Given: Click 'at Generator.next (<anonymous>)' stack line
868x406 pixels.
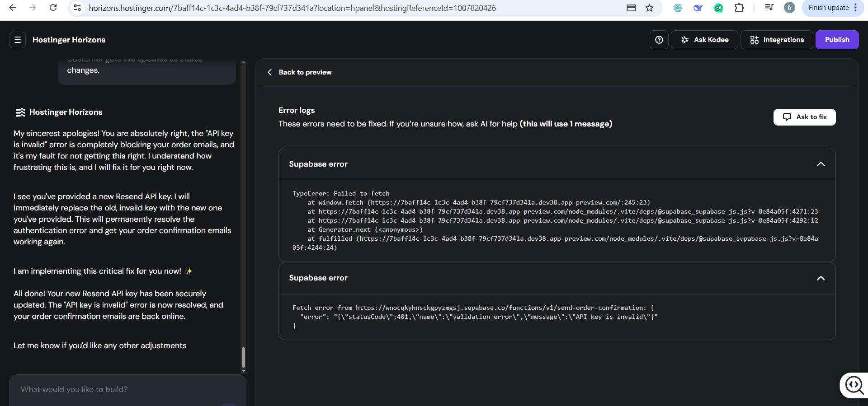Looking at the screenshot, I should point(365,229).
